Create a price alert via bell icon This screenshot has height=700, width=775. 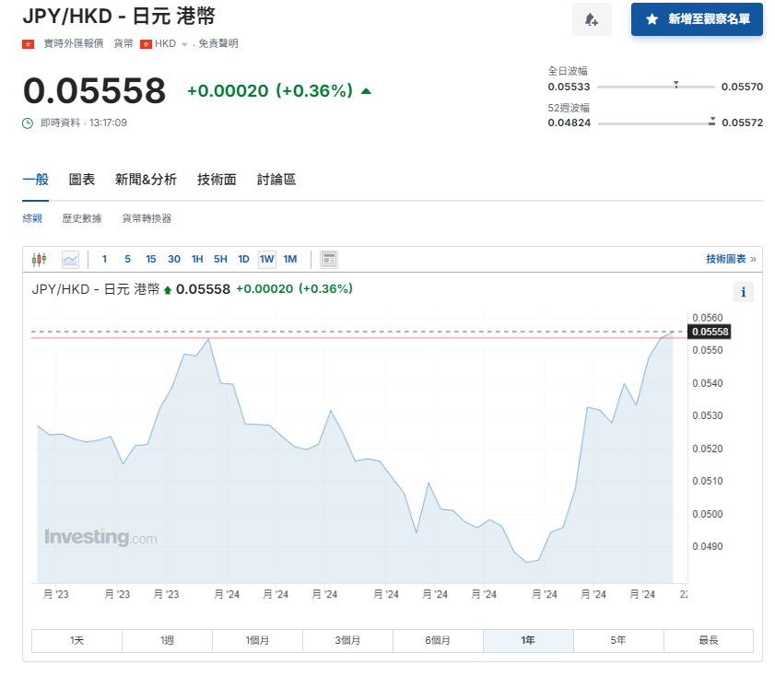click(x=592, y=19)
